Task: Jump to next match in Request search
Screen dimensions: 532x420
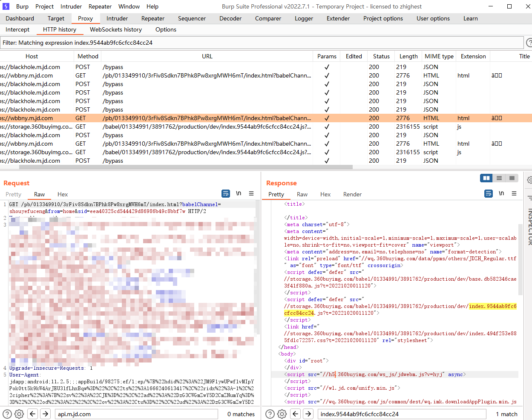Action: 46,414
